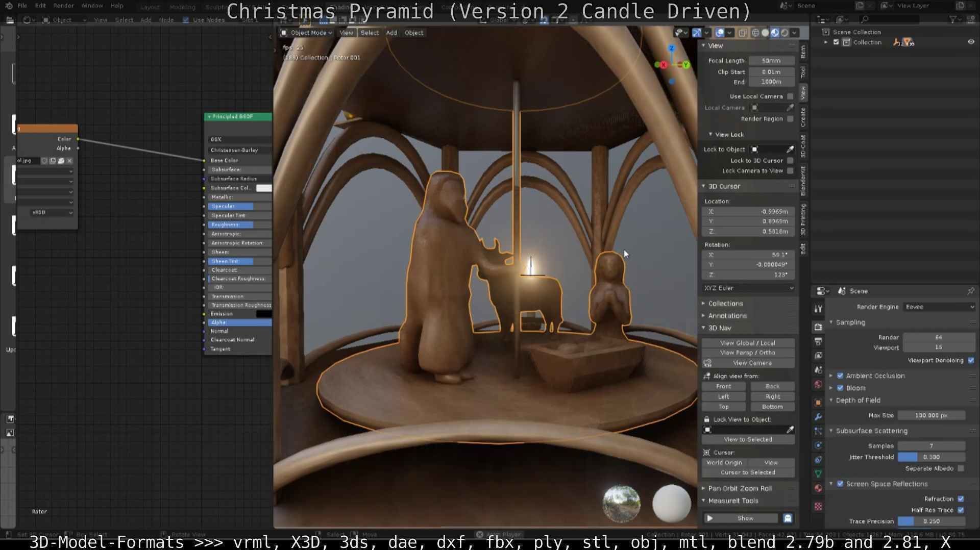Switch to the Item sidebar tab
This screenshot has width=980, height=550.
[x=803, y=52]
